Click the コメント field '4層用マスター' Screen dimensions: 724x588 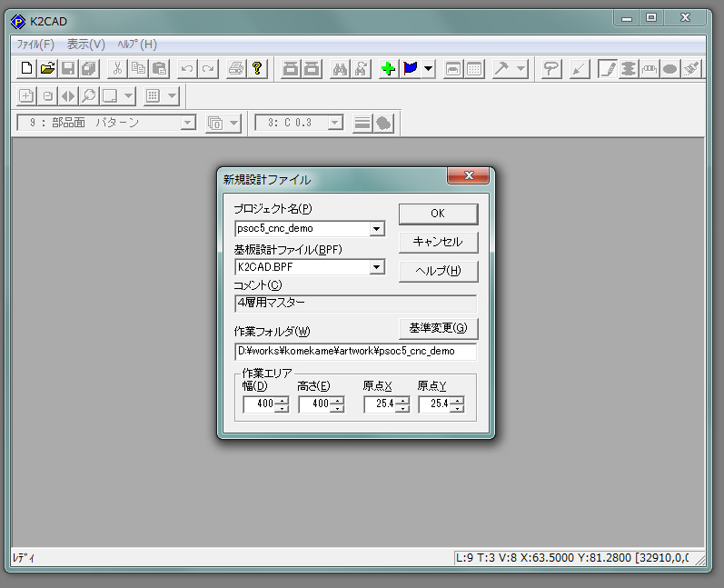(x=355, y=303)
